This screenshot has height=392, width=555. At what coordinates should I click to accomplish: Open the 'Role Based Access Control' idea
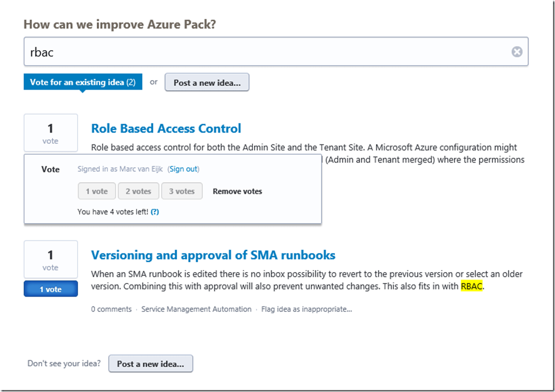(166, 129)
